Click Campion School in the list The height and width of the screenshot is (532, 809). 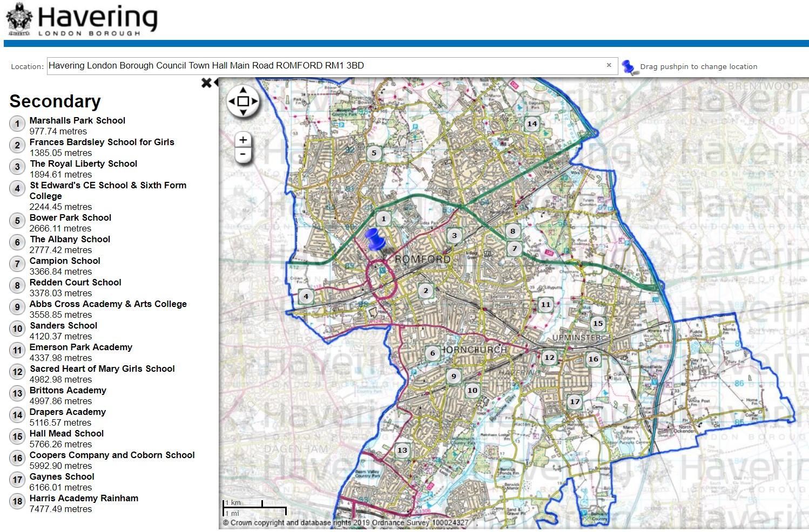click(65, 261)
